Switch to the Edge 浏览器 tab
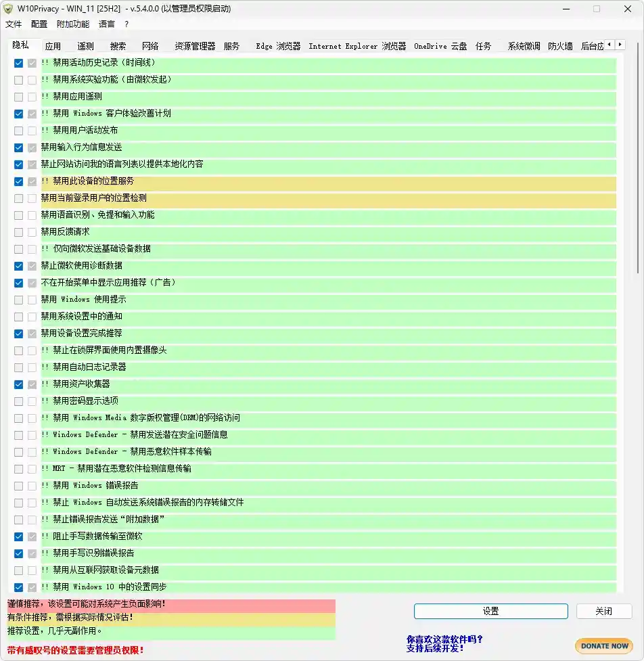This screenshot has width=644, height=661. point(278,46)
